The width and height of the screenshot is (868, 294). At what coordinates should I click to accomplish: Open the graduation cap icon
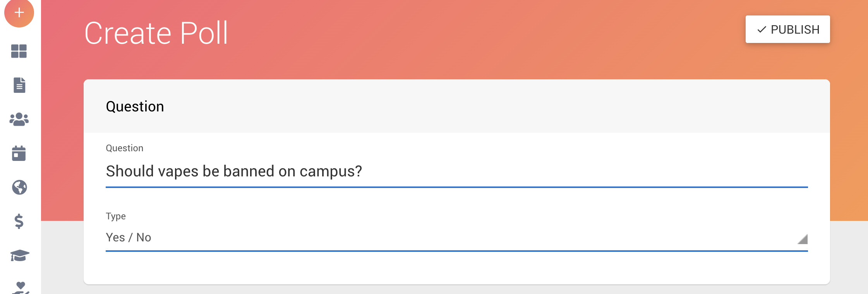point(19,255)
